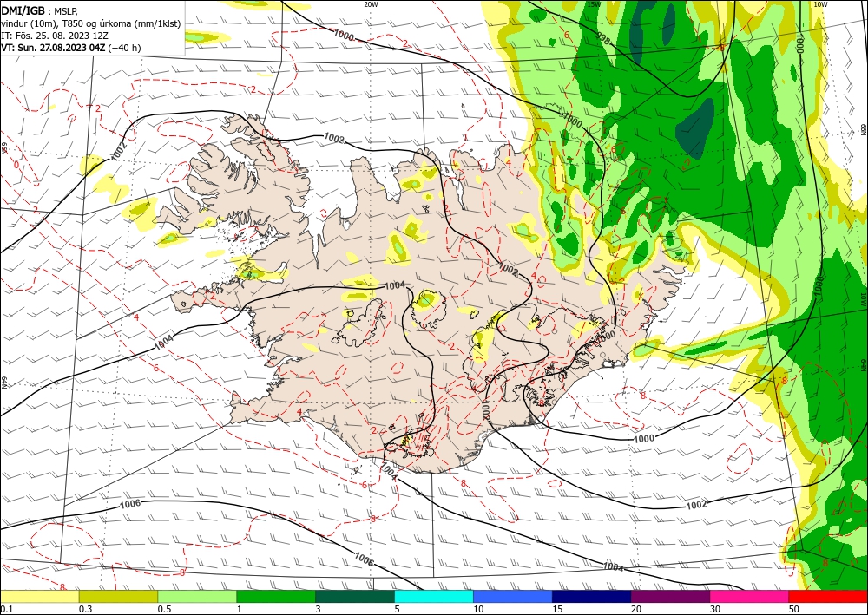Click the legend value '0.1'
This screenshot has width=868, height=615.
[x=5, y=609]
